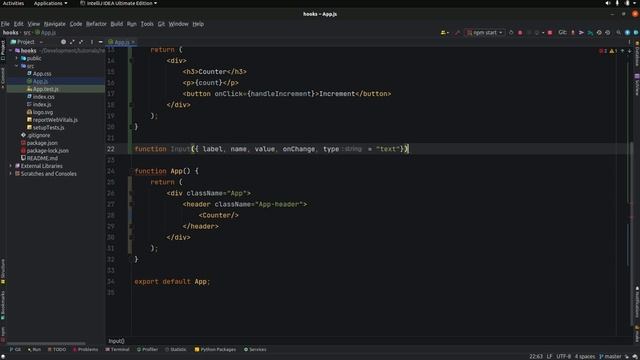
Task: Open the Terminal tool window button
Action: [x=118, y=349]
